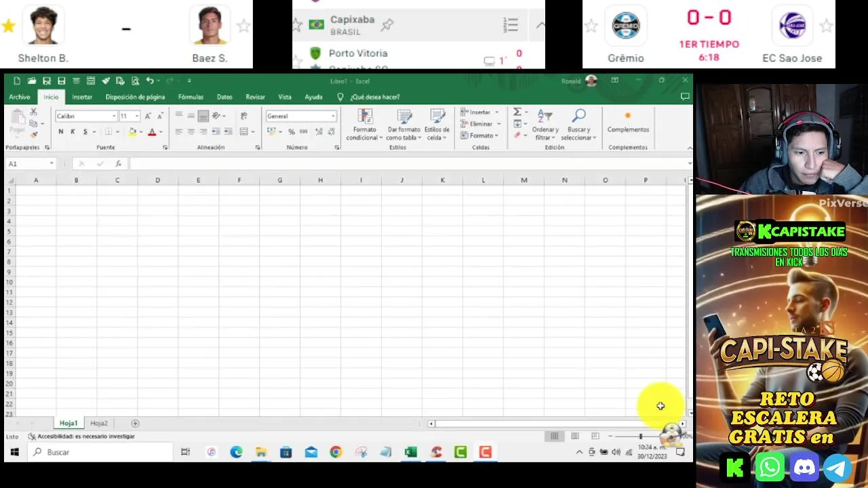Open the Name Box A1 dropdown
The height and width of the screenshot is (488, 868).
pos(51,163)
